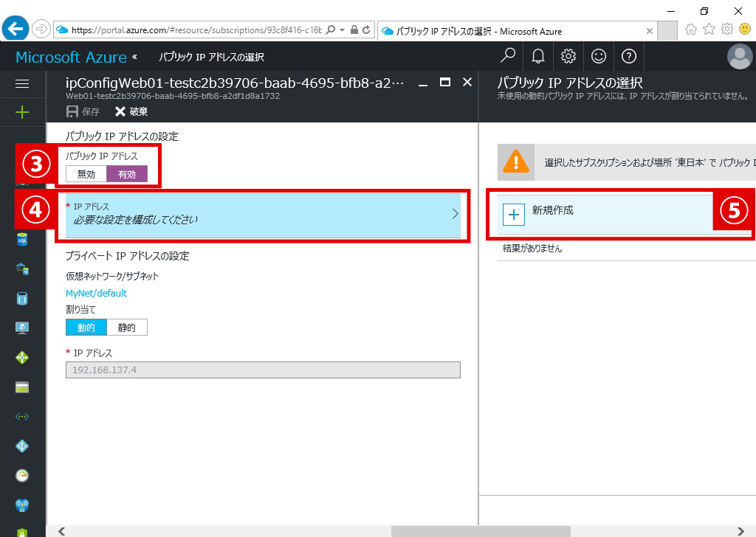Open a new browser tab
This screenshot has width=756, height=537.
tap(667, 31)
